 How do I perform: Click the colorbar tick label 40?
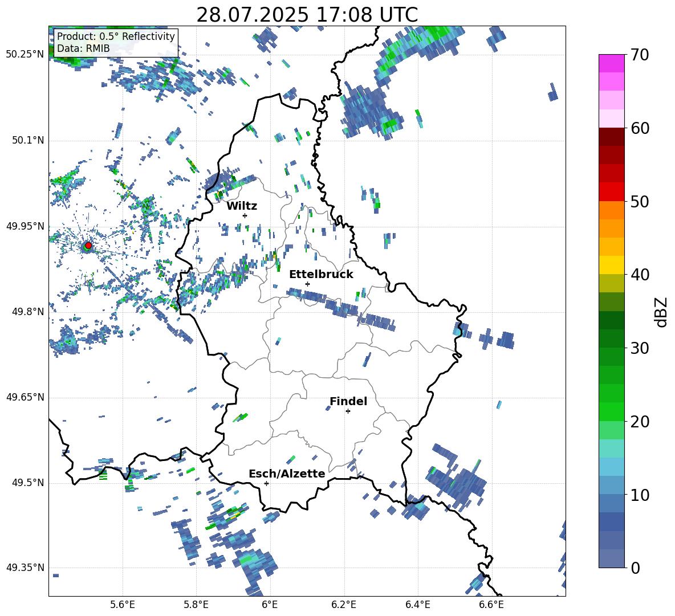click(640, 275)
